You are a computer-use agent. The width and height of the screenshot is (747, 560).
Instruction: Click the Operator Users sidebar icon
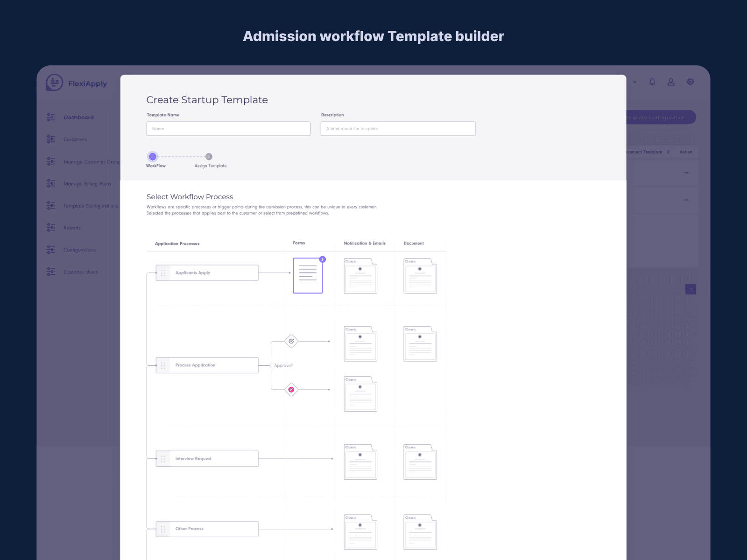[x=51, y=272]
